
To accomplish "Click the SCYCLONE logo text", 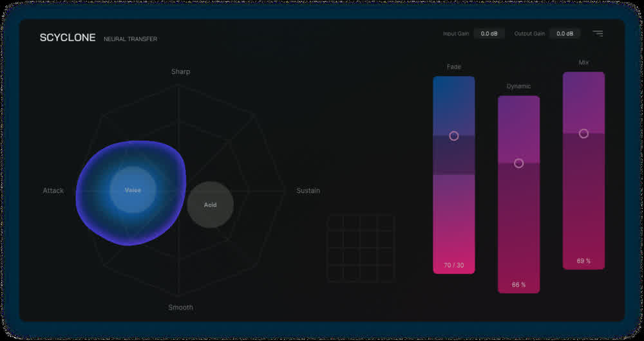I will (68, 38).
